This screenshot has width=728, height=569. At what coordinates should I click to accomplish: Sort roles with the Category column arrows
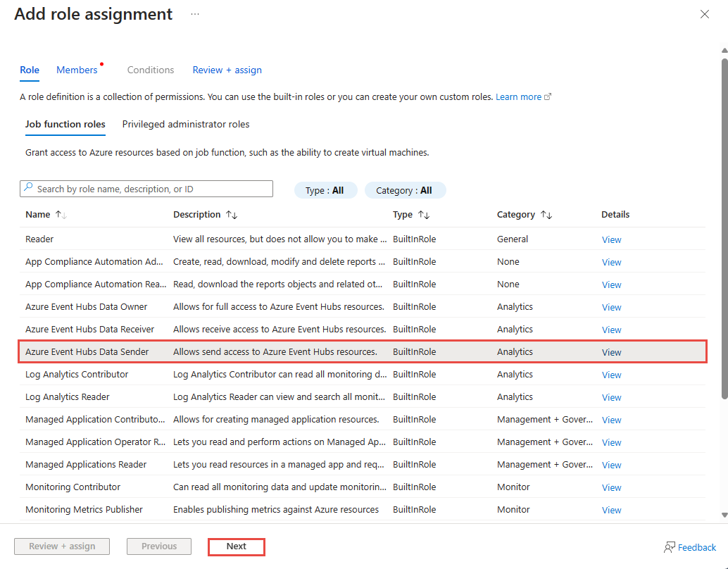(x=546, y=215)
